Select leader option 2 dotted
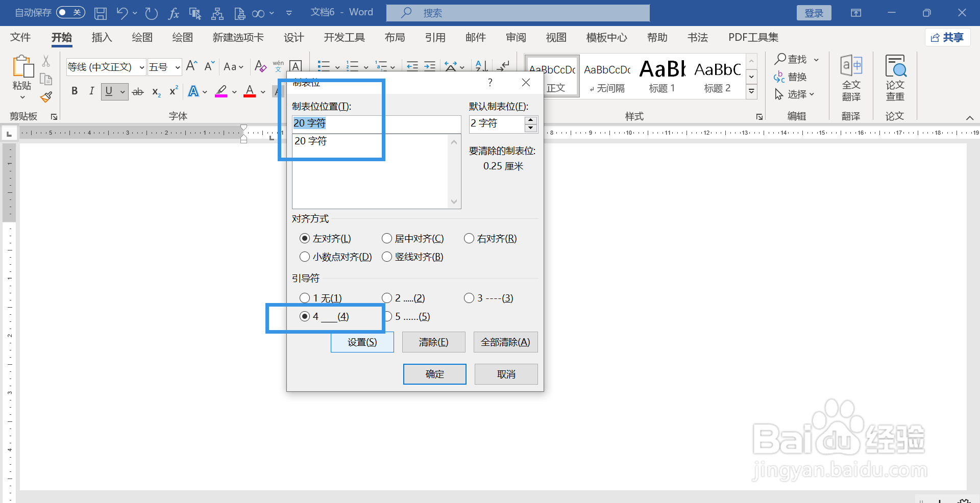This screenshot has width=980, height=503. tap(387, 298)
